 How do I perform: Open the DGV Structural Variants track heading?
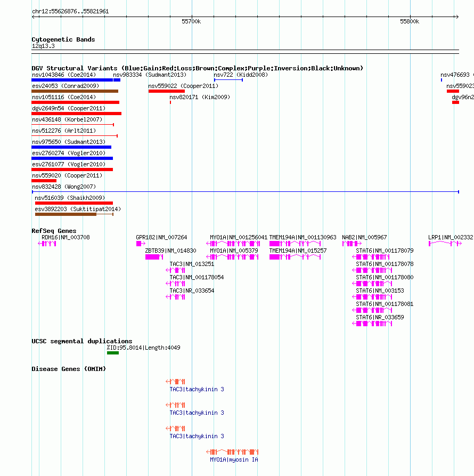coord(197,68)
